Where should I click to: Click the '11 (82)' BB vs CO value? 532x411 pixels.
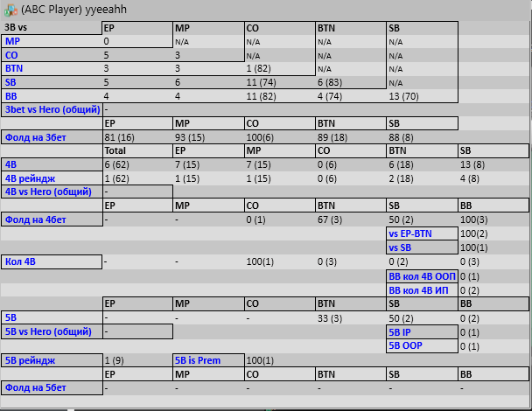262,96
